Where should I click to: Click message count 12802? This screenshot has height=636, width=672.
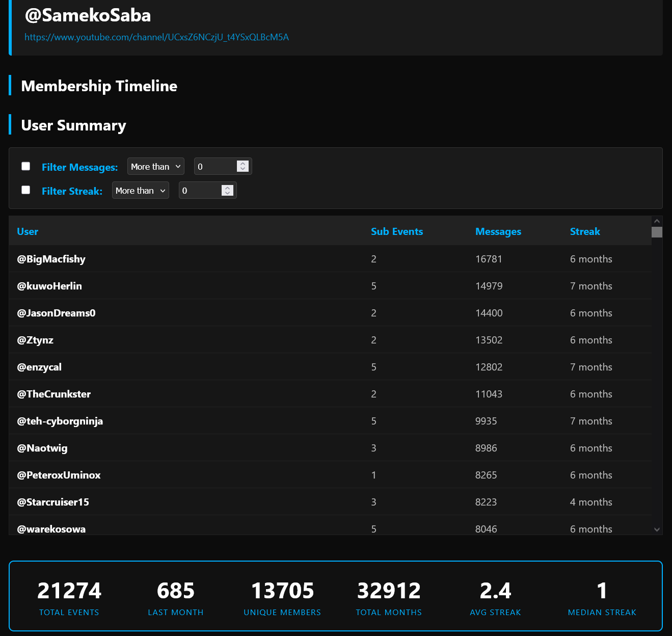pos(489,367)
